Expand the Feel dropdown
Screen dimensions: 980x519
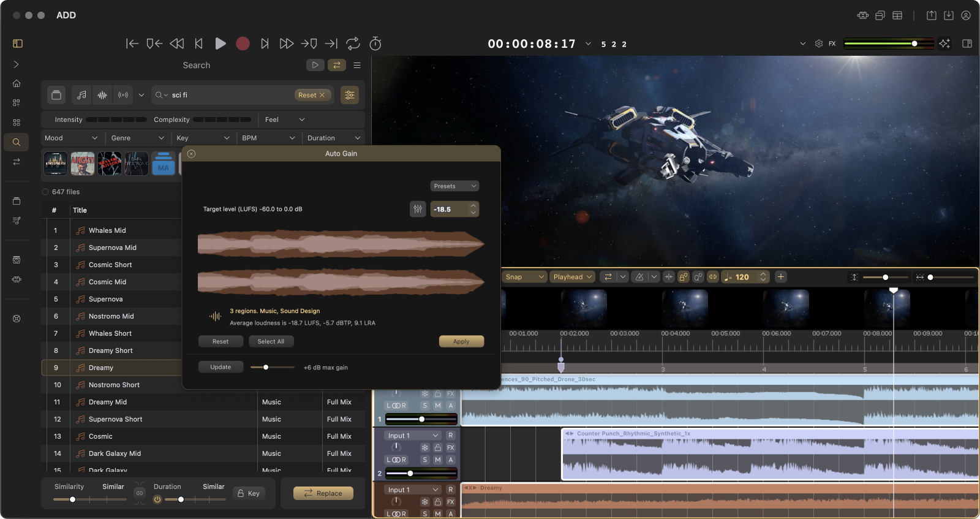pyautogui.click(x=285, y=119)
